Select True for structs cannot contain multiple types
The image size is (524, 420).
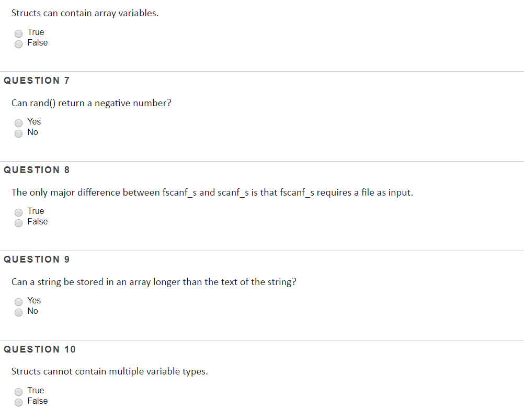[x=19, y=392]
